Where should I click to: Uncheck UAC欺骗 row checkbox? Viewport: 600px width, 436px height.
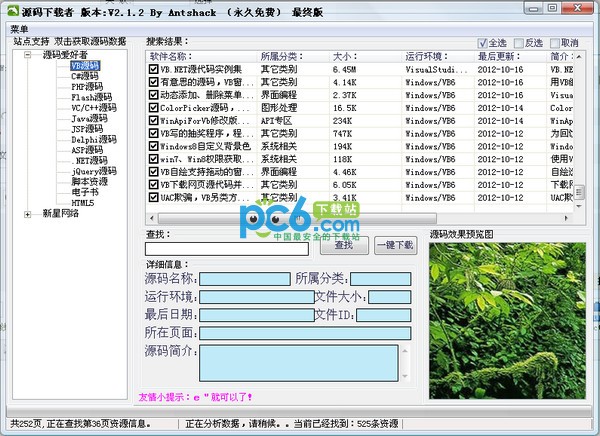click(x=153, y=198)
